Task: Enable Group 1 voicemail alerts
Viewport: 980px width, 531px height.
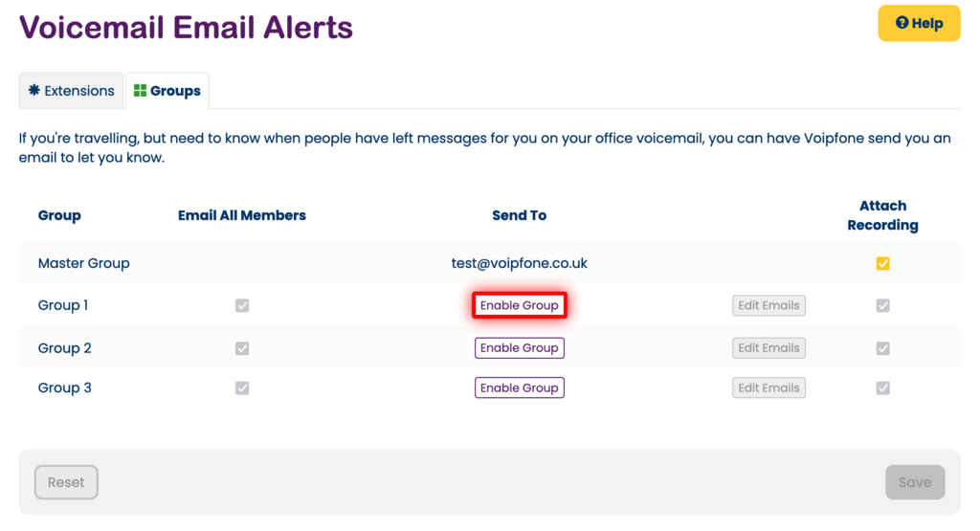Action: tap(519, 306)
